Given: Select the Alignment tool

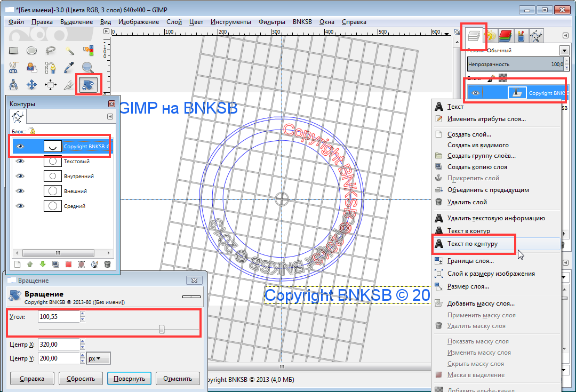Looking at the screenshot, I should click(x=51, y=85).
